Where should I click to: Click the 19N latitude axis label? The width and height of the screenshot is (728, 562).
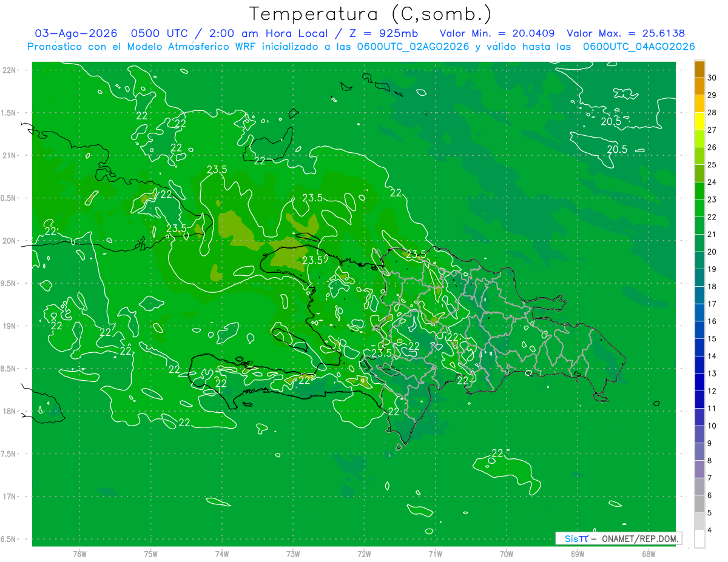click(x=9, y=326)
